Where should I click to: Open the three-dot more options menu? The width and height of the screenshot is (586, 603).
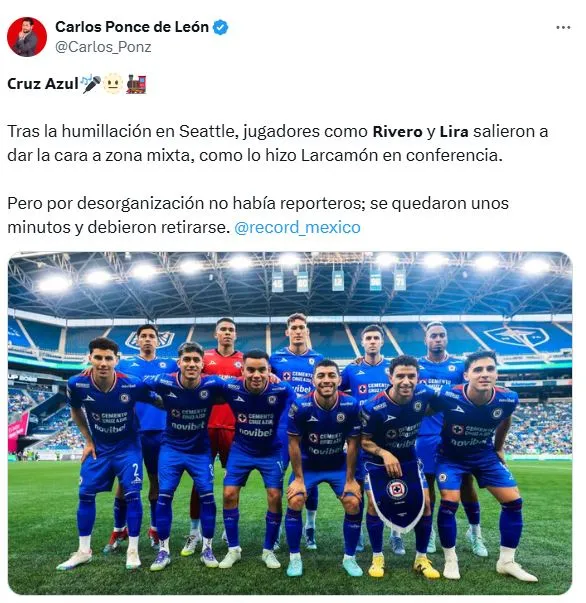tap(563, 28)
